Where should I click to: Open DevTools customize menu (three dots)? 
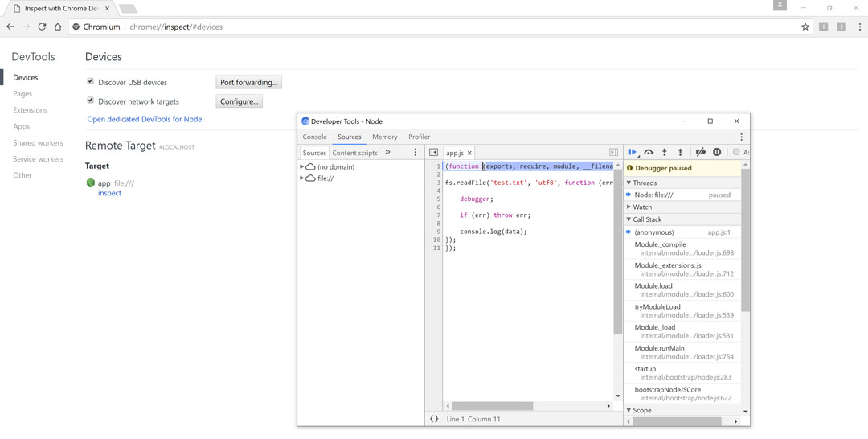741,137
